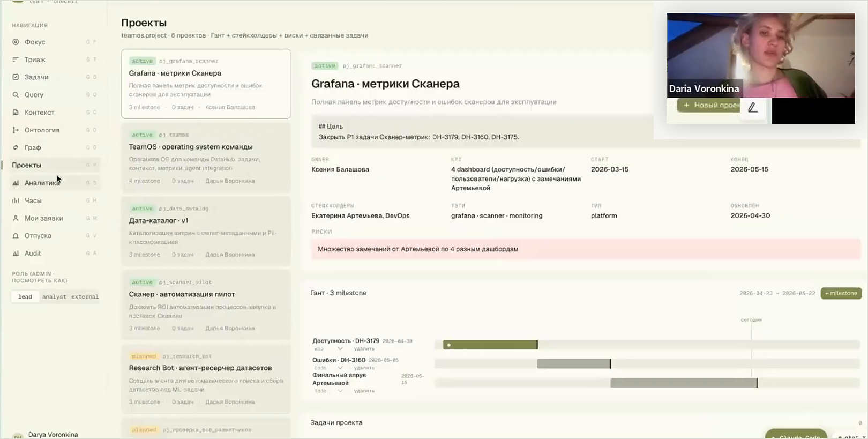The image size is (868, 439).
Task: Click the Daria Voronkina video thumbnail
Action: pyautogui.click(x=761, y=55)
